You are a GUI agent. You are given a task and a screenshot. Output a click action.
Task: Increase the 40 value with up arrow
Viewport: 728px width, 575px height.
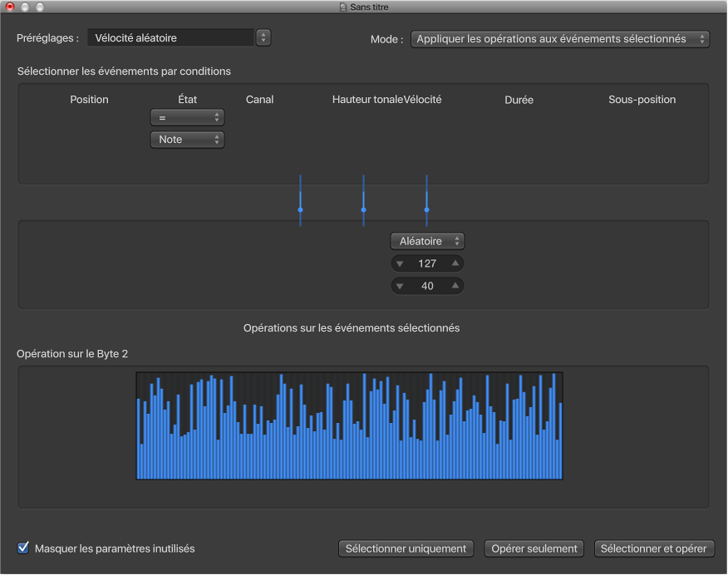[x=455, y=286]
